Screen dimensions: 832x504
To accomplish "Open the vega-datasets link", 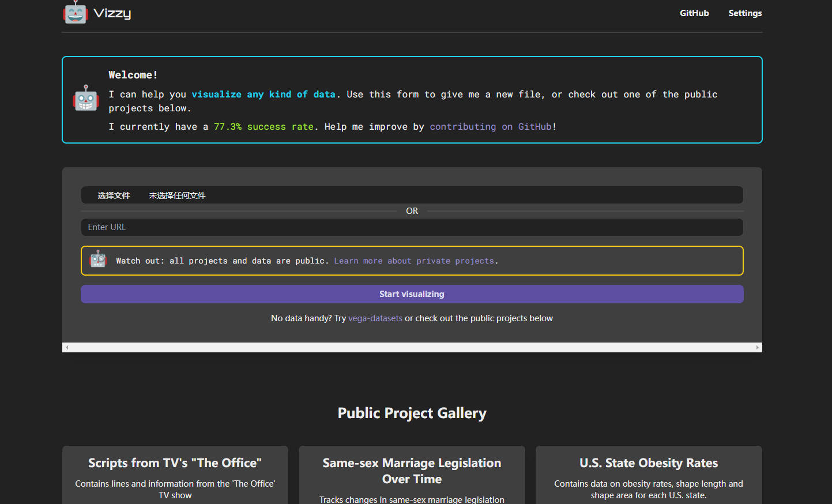I will (375, 318).
